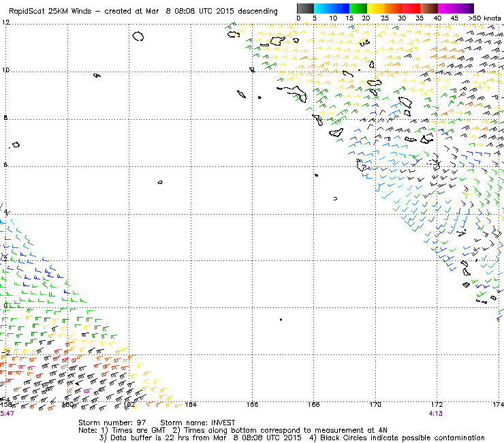Click the lone magenta wind barb in the lower-left swath

[86, 391]
